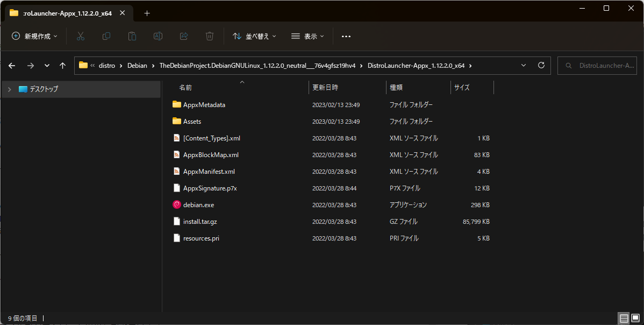Go up one folder level
The image size is (644, 325).
[x=62, y=66]
